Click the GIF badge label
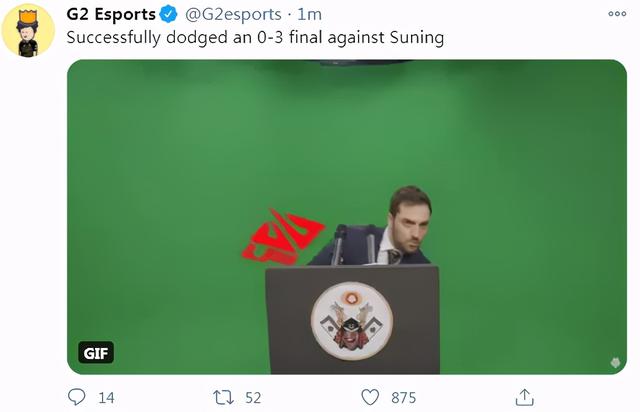 (x=96, y=353)
